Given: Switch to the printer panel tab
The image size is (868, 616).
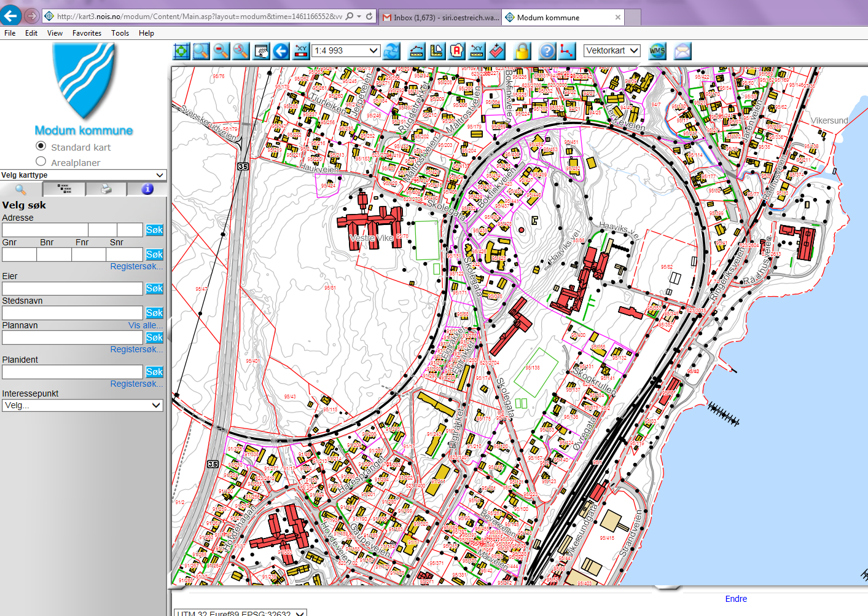Looking at the screenshot, I should click(x=106, y=189).
